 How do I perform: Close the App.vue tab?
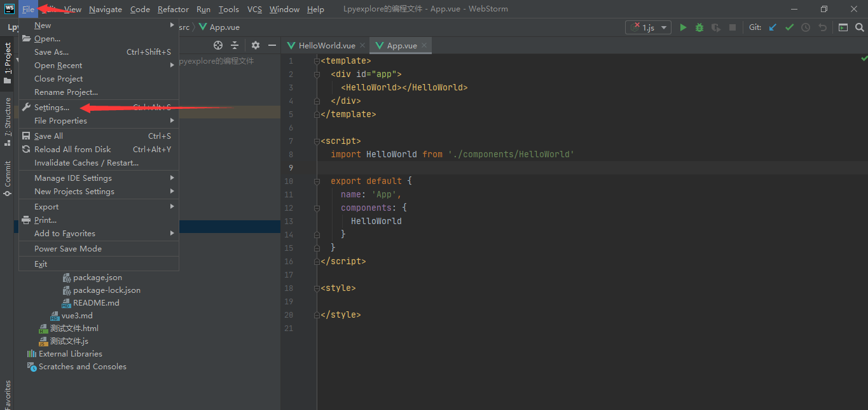coord(424,45)
